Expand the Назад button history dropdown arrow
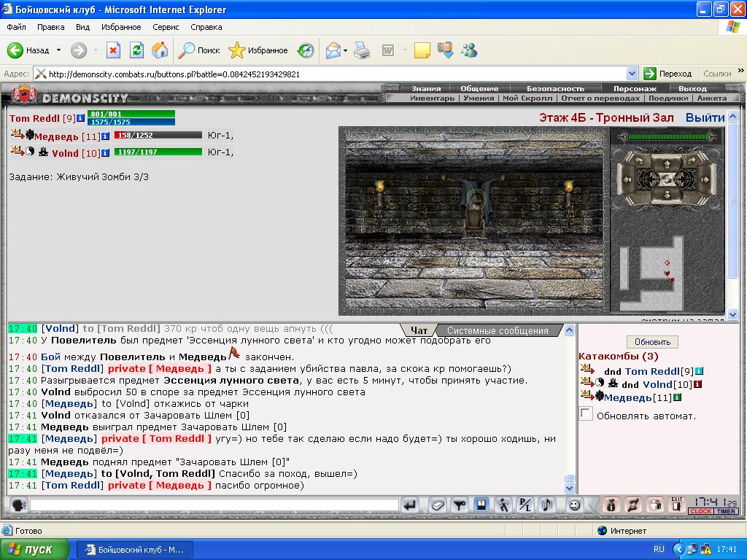747x560 pixels. click(58, 50)
